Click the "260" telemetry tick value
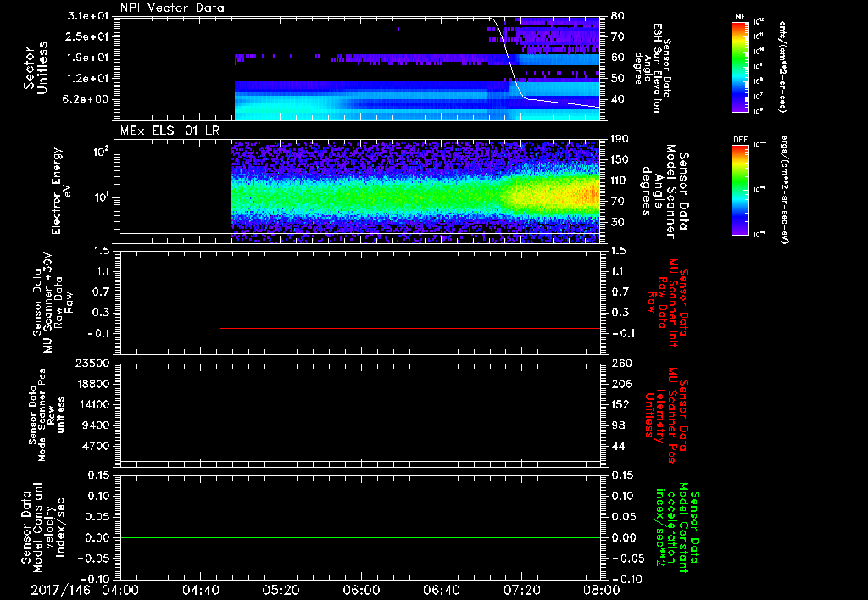The image size is (868, 600). 621,364
